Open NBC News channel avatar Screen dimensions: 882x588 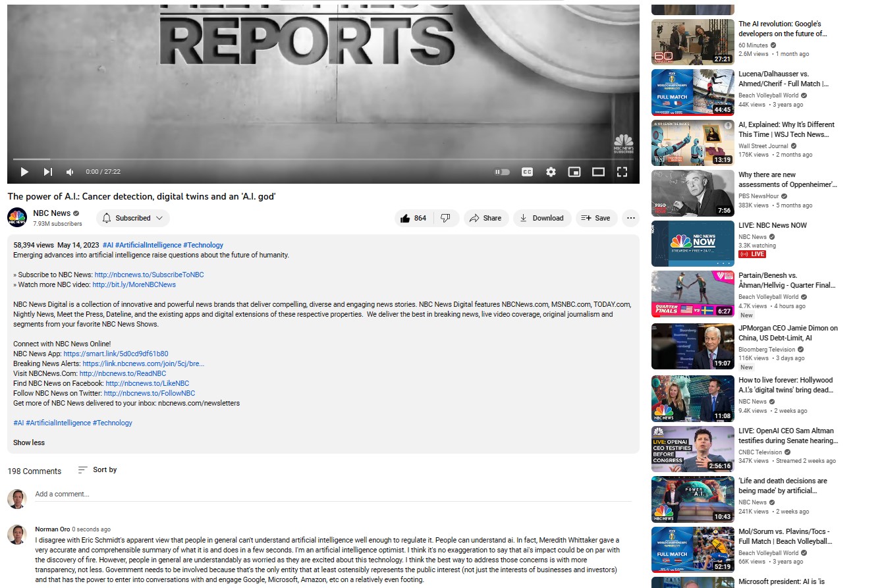coord(17,218)
